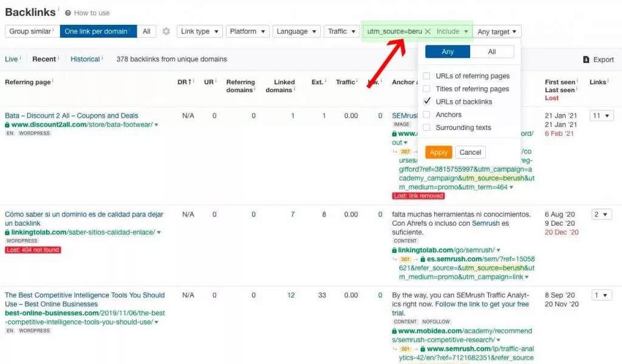Image resolution: width=622 pixels, height=364 pixels.
Task: Click the NOFOLLOW tag
Action: 436,322
